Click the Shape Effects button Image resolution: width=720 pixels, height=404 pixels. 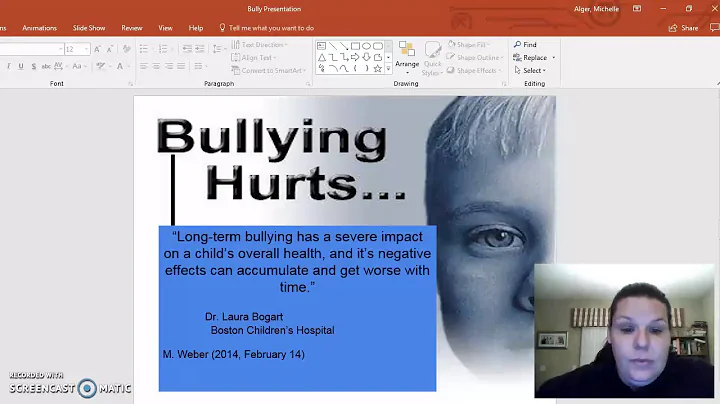click(475, 70)
